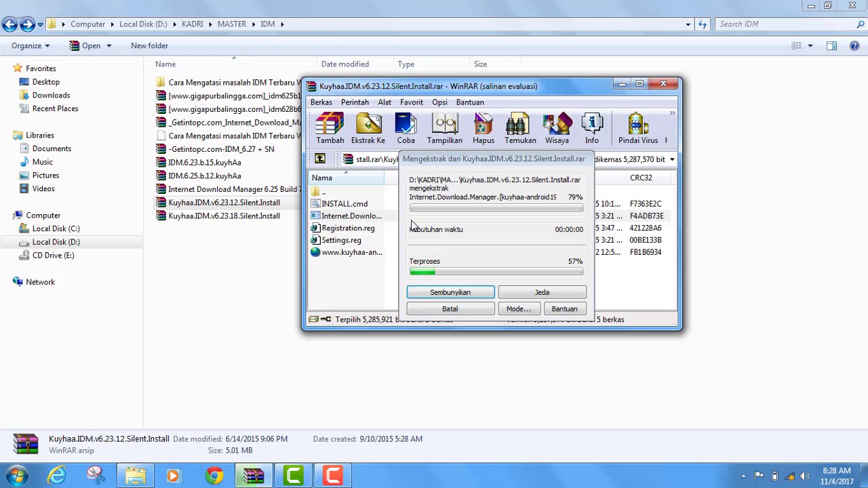Toggle the Explorer preview pane icon
The width and height of the screenshot is (868, 488).
click(x=832, y=45)
